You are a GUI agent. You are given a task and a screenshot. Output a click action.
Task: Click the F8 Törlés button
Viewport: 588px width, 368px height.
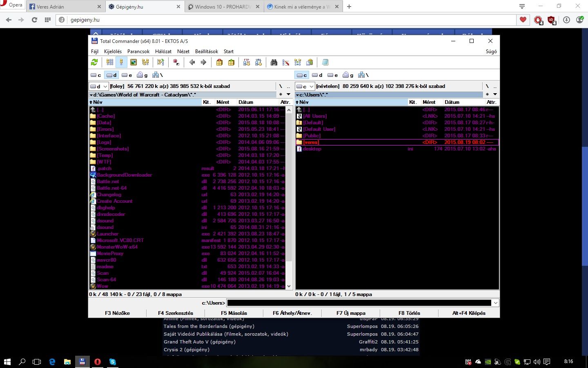(409, 313)
